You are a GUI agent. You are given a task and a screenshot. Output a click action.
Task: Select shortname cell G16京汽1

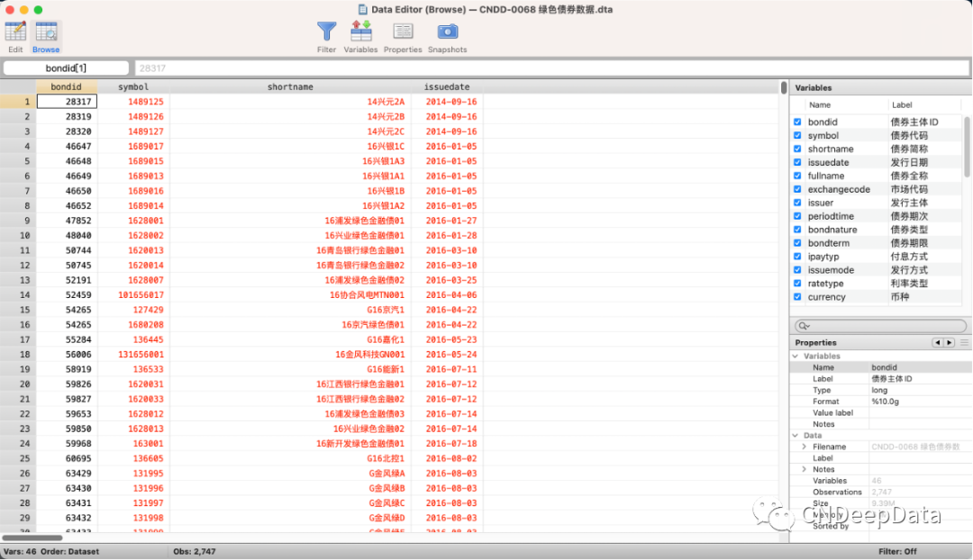tap(290, 310)
